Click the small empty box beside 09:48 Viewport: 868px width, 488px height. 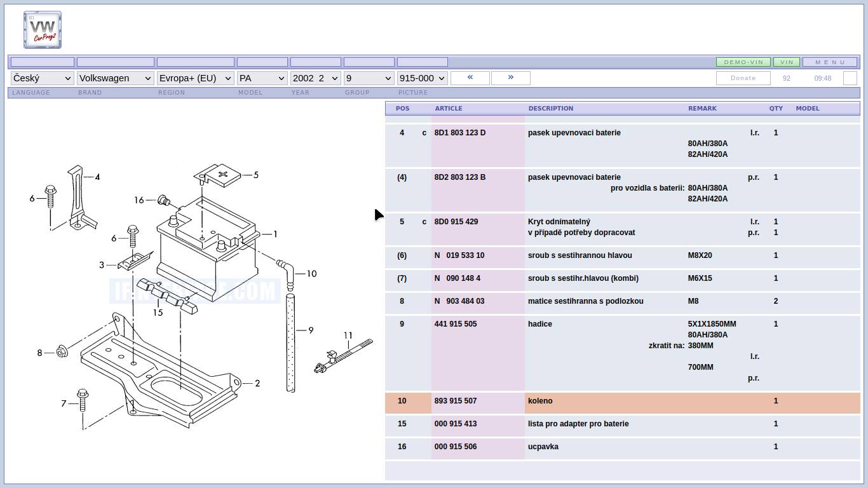click(850, 78)
